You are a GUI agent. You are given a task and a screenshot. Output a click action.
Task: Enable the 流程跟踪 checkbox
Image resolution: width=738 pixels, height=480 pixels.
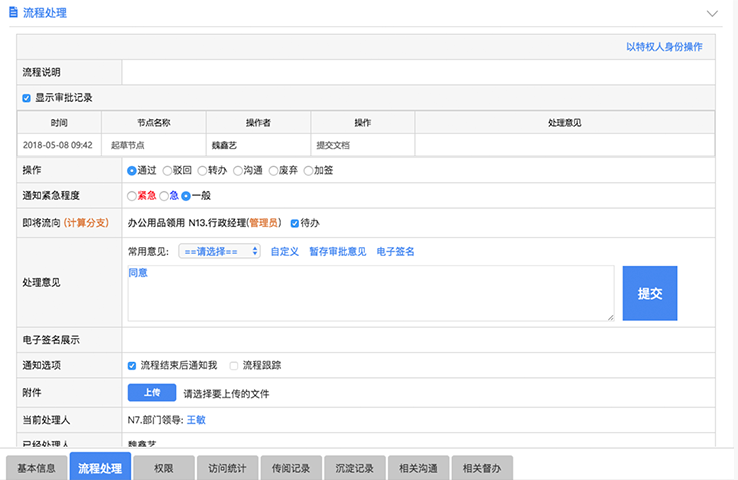pos(233,366)
